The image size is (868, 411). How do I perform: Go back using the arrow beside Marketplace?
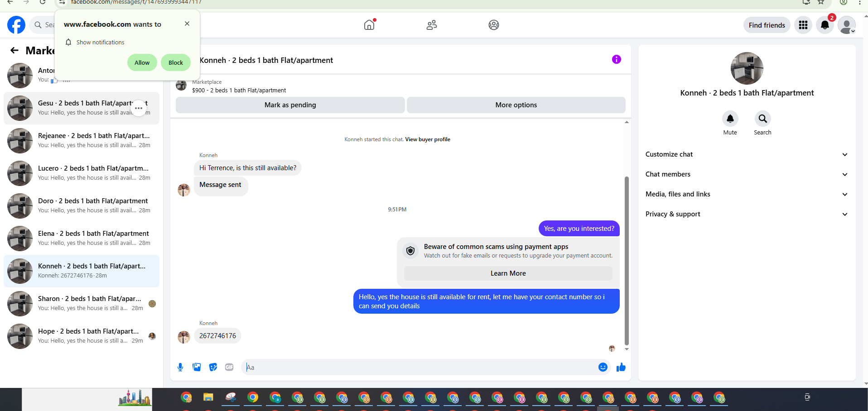(14, 50)
